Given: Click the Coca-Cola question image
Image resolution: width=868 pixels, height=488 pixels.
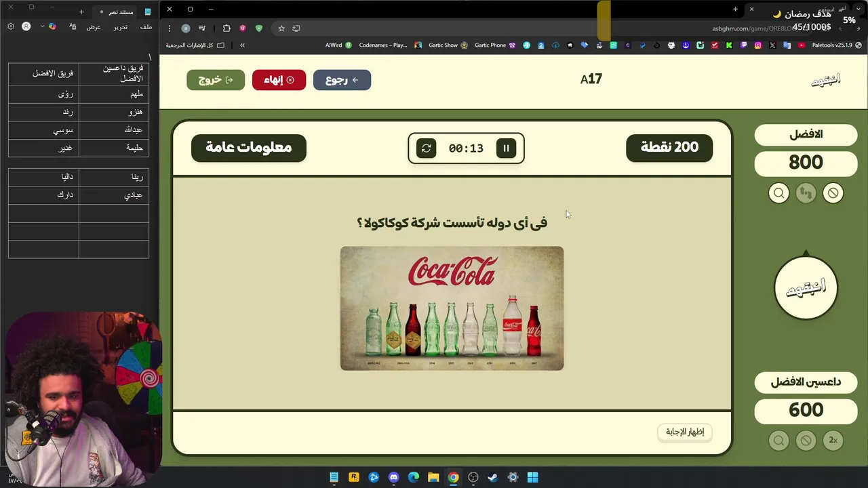Looking at the screenshot, I should click(x=452, y=308).
